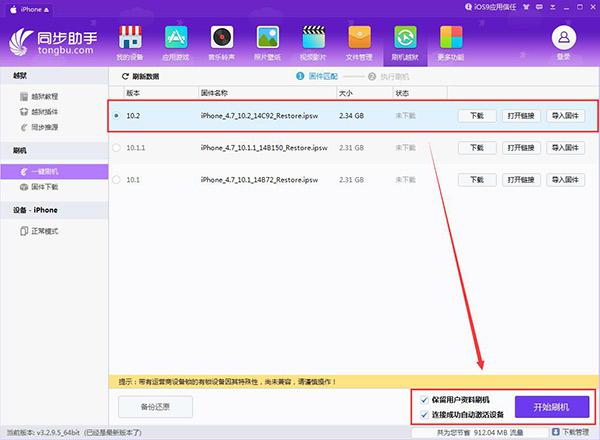Image resolution: width=600 pixels, height=440 pixels.
Task: Click 下载 button for 10.2 firmware
Action: click(x=476, y=116)
